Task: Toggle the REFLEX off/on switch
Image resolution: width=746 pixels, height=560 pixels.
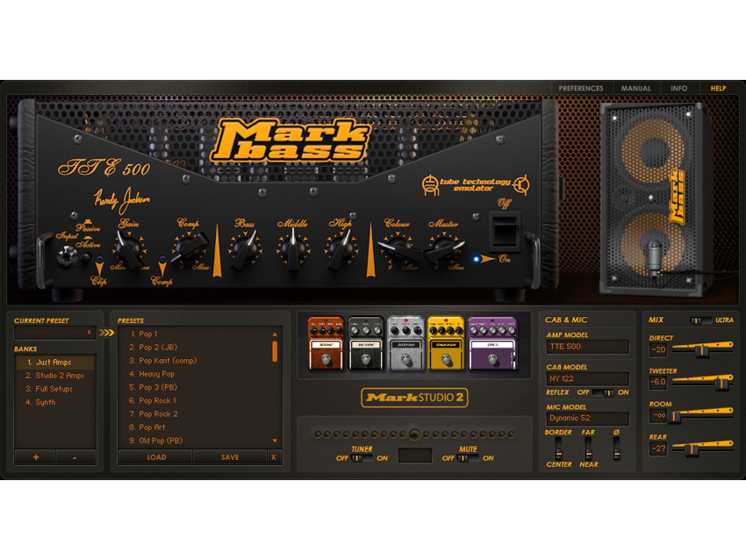Action: click(603, 392)
